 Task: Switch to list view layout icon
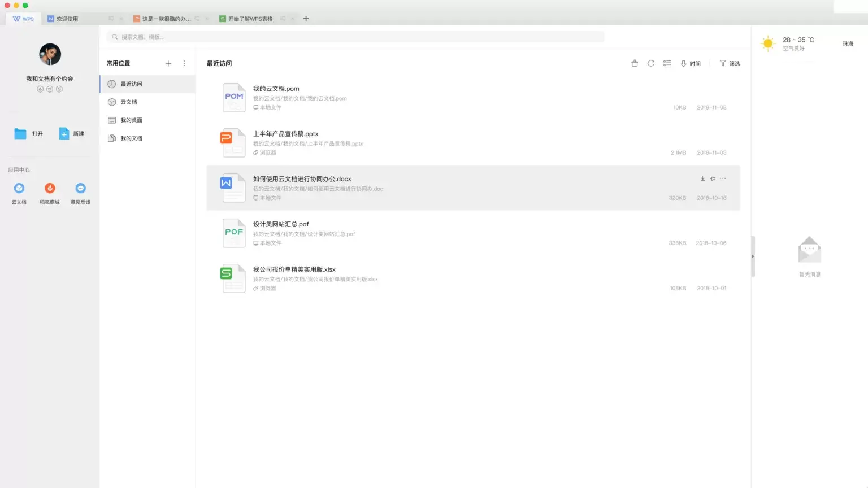(667, 63)
